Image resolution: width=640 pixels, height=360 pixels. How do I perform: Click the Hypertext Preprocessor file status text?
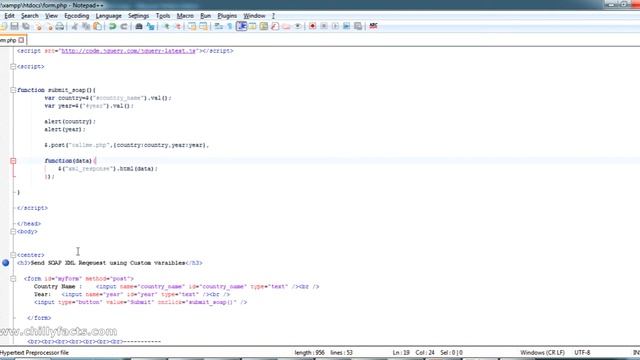tap(34, 353)
